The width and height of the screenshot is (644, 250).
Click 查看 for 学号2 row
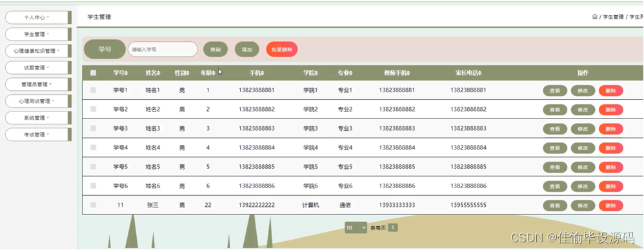tap(555, 110)
